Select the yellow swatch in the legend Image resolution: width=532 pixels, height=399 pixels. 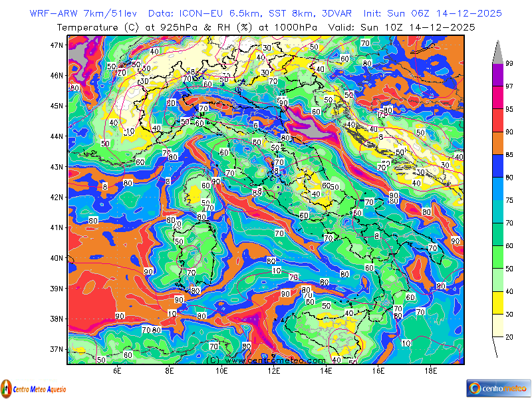pyautogui.click(x=497, y=303)
